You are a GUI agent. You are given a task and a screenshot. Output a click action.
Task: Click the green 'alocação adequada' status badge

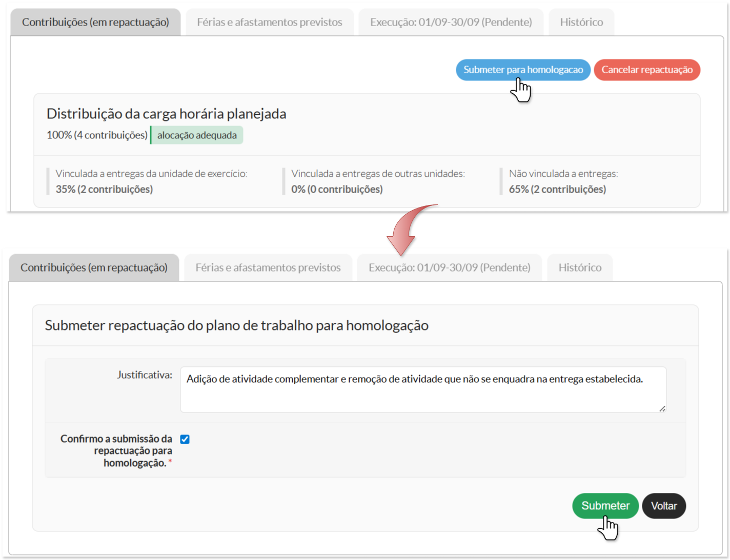[197, 135]
